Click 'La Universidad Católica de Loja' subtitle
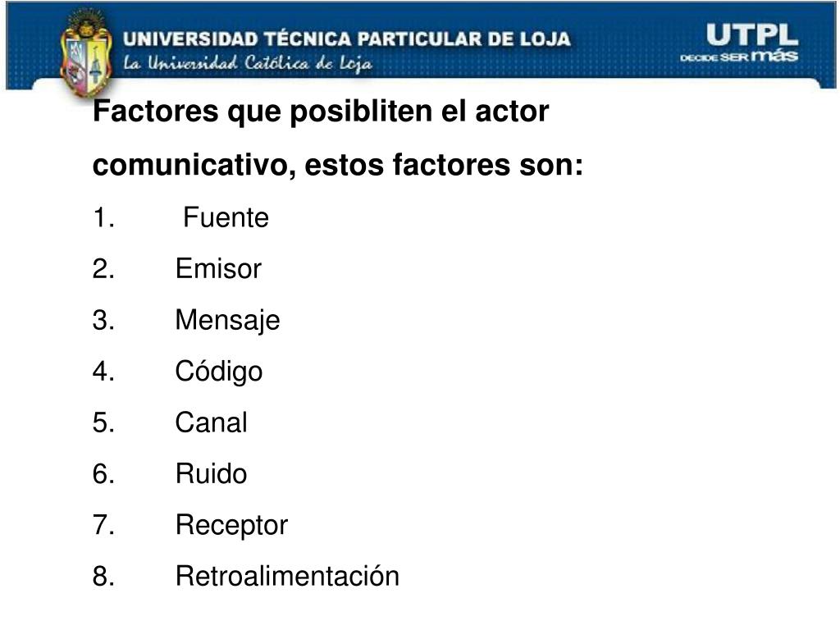 248,63
